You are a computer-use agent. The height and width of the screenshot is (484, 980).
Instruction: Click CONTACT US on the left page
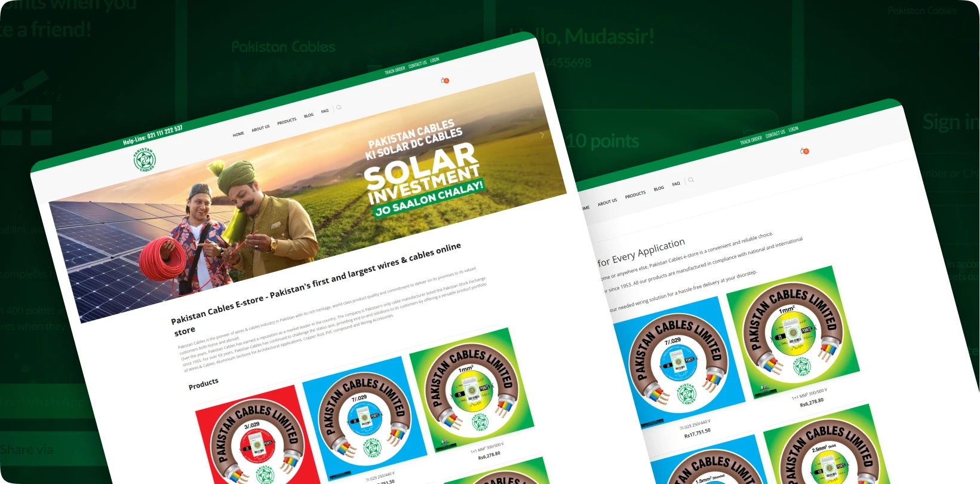pyautogui.click(x=417, y=65)
